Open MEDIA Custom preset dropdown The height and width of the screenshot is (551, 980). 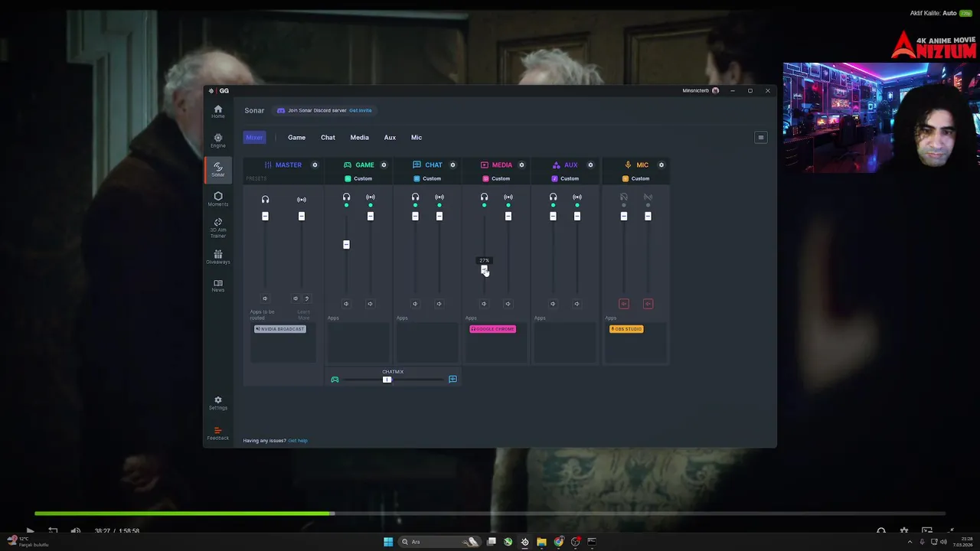pos(496,178)
